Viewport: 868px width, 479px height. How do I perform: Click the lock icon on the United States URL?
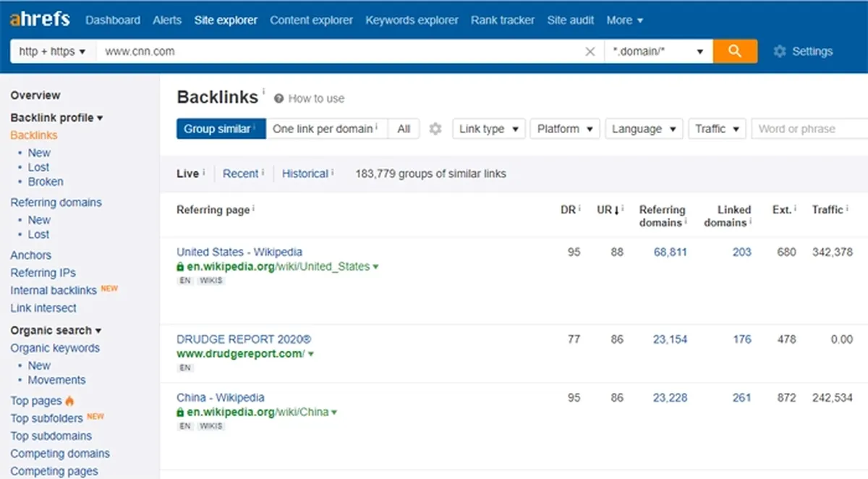tap(180, 267)
